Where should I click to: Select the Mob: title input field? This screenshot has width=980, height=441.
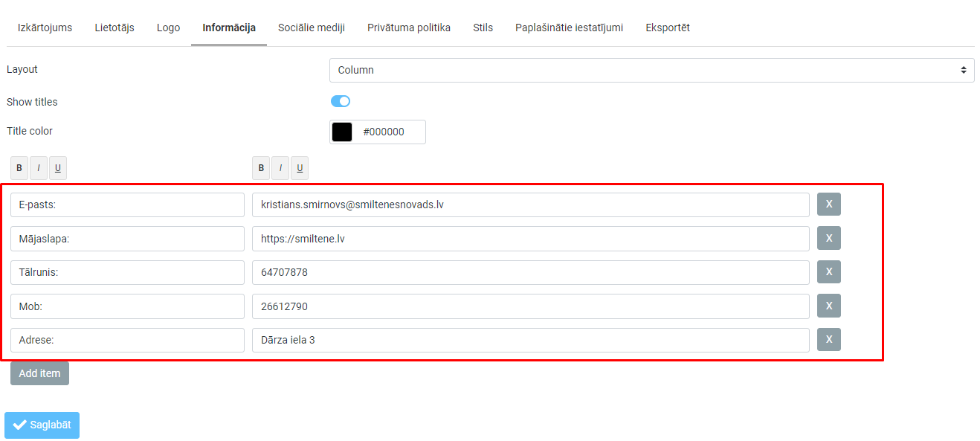tap(127, 306)
